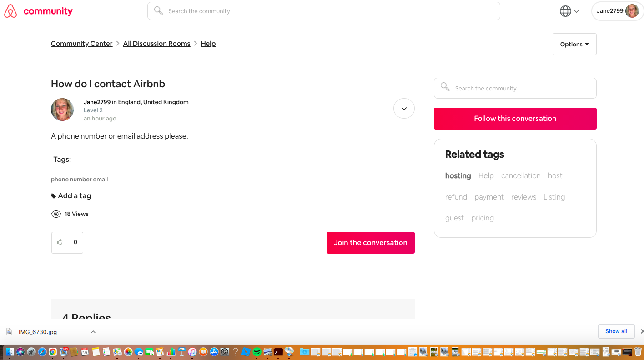Click Show all in the downloads bar

click(x=616, y=331)
